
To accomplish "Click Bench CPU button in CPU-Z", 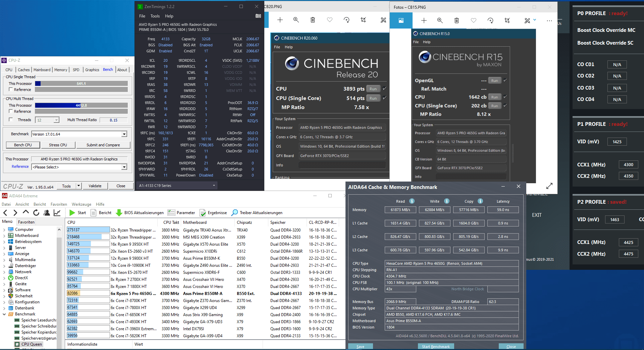I will click(x=23, y=145).
